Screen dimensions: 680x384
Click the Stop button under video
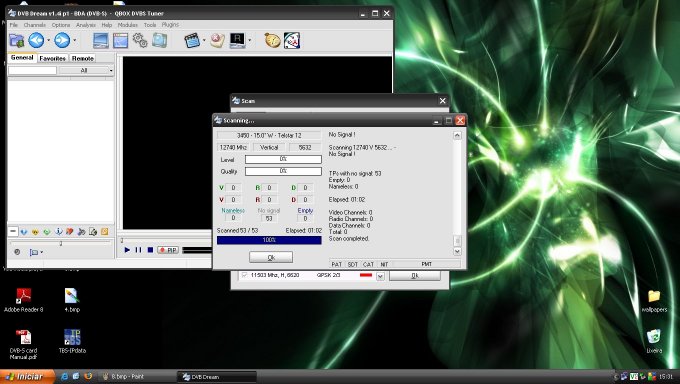[x=150, y=250]
